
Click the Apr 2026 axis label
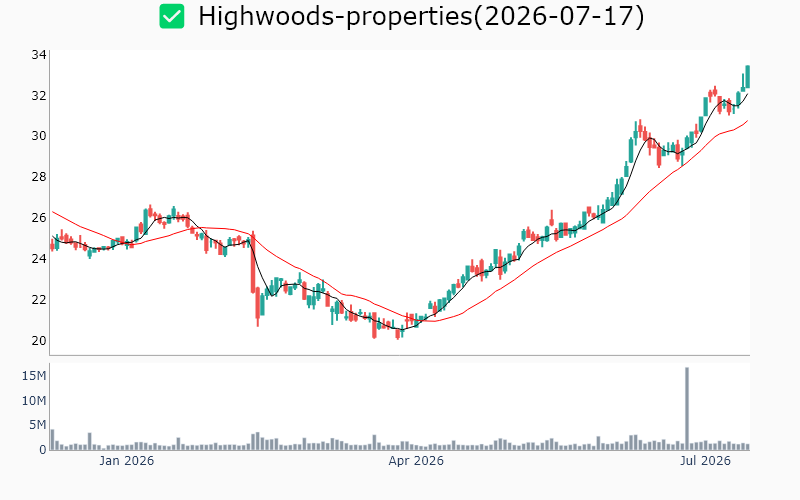416,461
